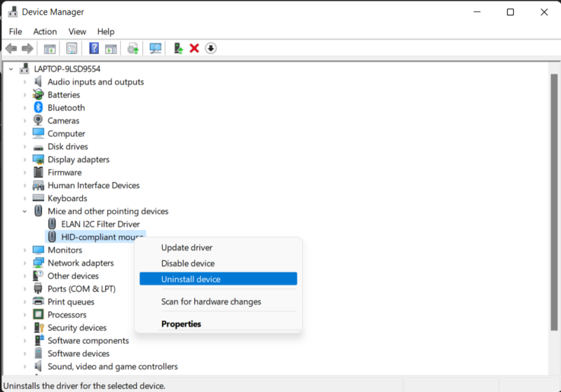Choose Disable device from context menu
This screenshot has height=392, width=561.
tap(218, 263)
